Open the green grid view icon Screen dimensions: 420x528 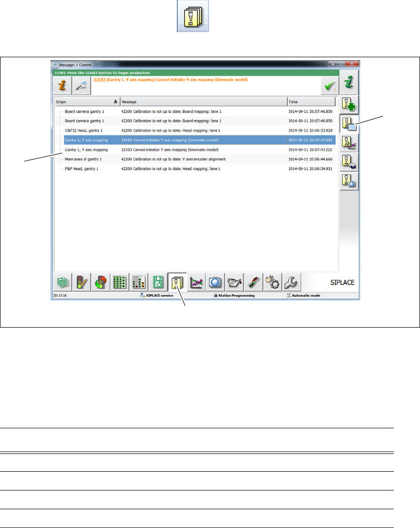120,282
